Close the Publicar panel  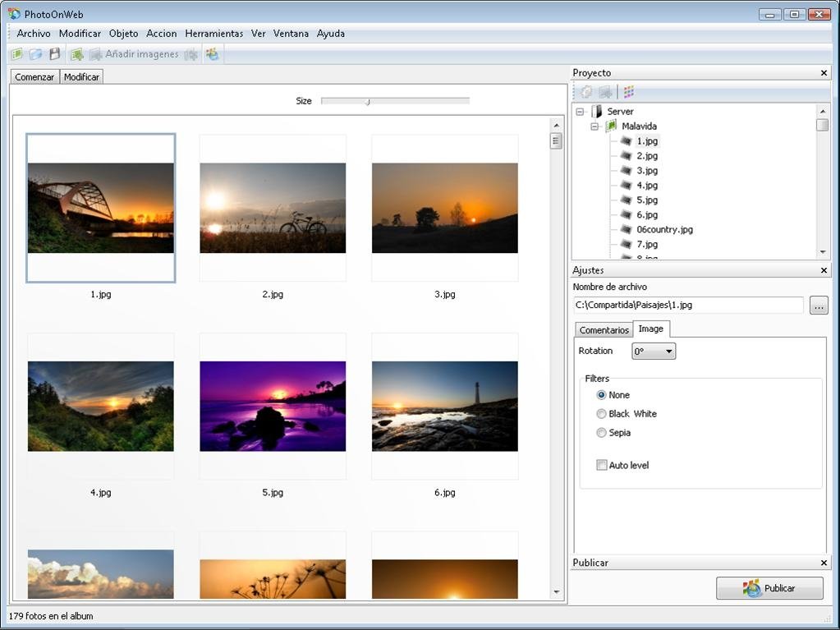coord(824,563)
